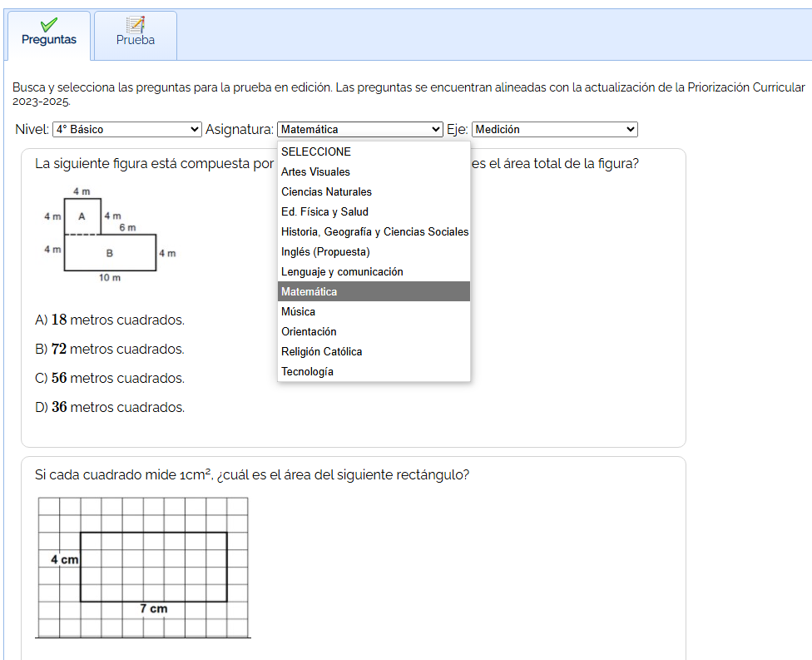Select Ed. Física y Salud option
The height and width of the screenshot is (660, 812).
click(x=324, y=212)
